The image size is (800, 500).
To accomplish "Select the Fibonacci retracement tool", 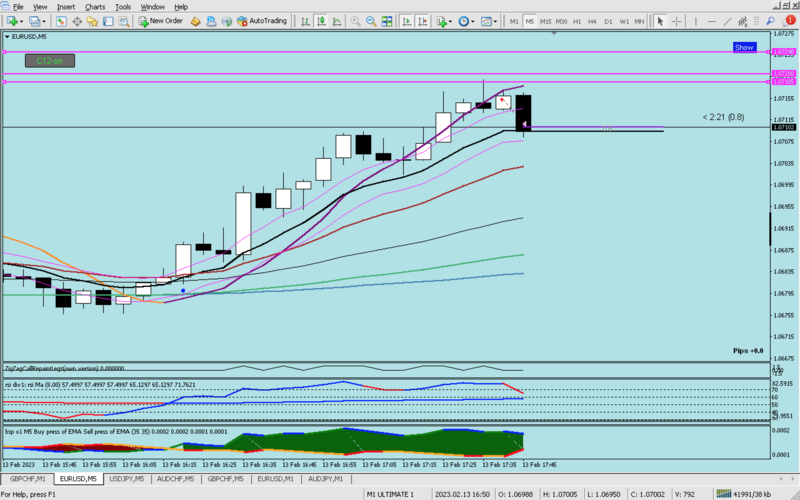I will (757, 21).
